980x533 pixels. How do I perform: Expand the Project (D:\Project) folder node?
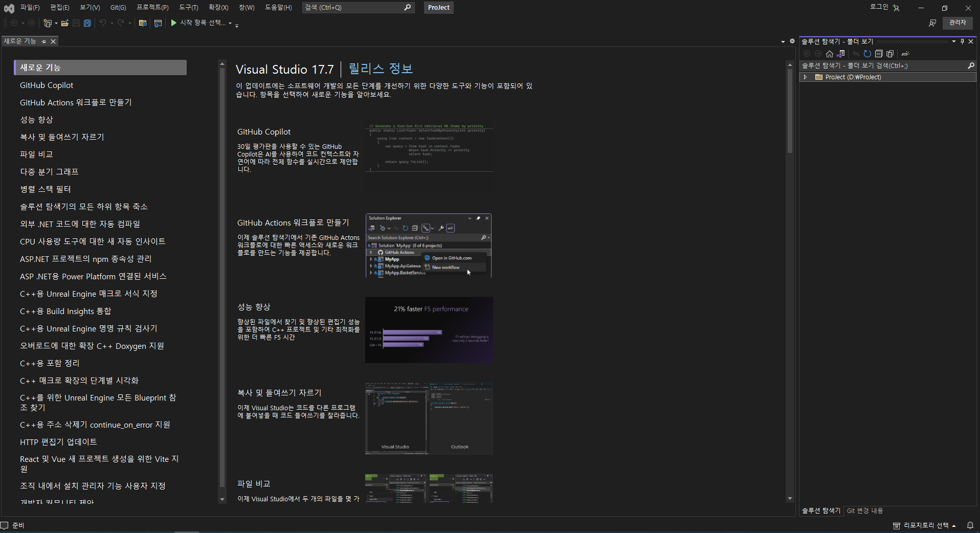(x=806, y=77)
